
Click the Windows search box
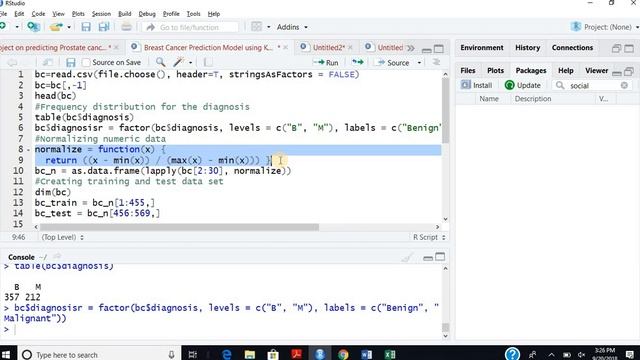99,354
